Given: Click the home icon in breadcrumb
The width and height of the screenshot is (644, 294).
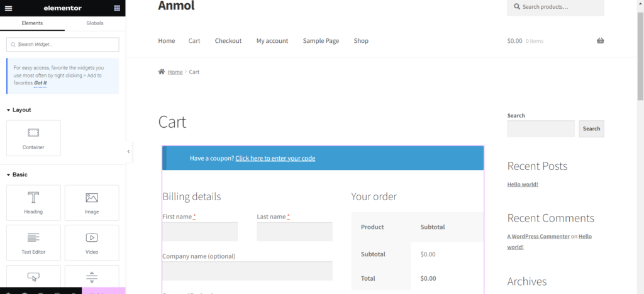Looking at the screenshot, I should pyautogui.click(x=162, y=72).
